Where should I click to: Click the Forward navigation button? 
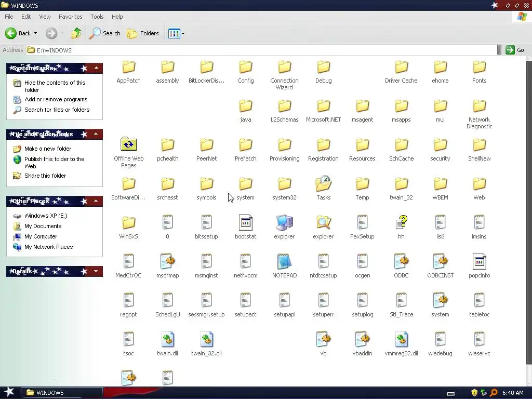pyautogui.click(x=51, y=33)
